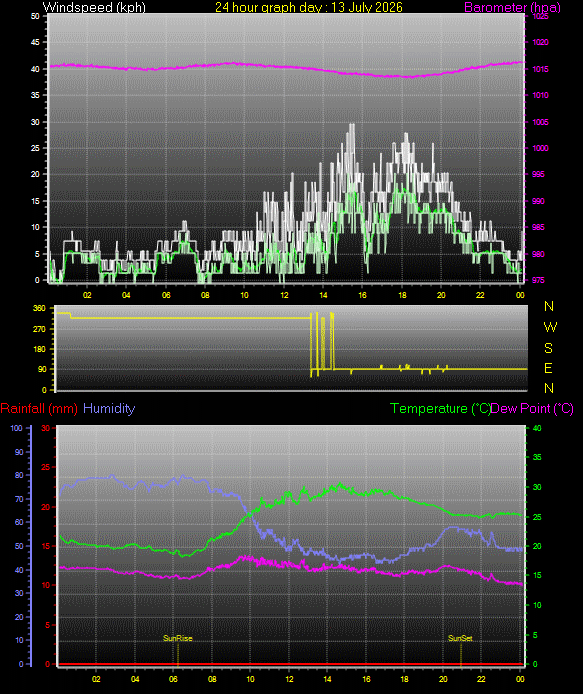583x694 pixels.
Task: Click the "100" humidity axis value
Action: click(16, 428)
